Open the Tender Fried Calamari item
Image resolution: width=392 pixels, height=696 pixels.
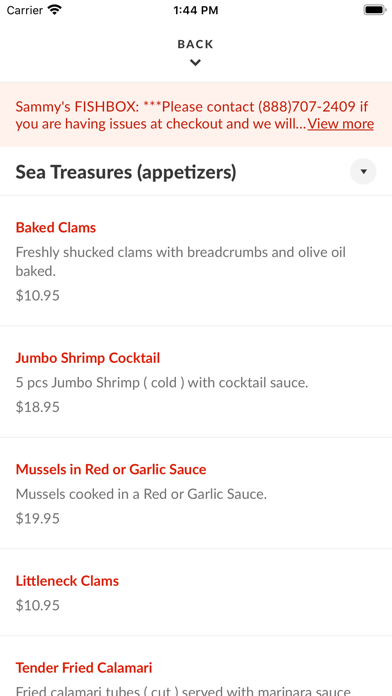tap(84, 668)
